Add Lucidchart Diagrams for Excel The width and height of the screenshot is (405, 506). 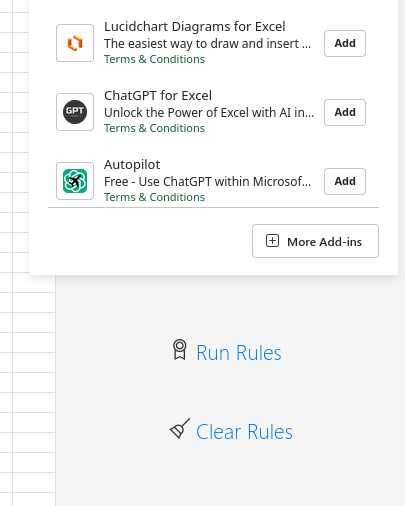[x=345, y=43]
